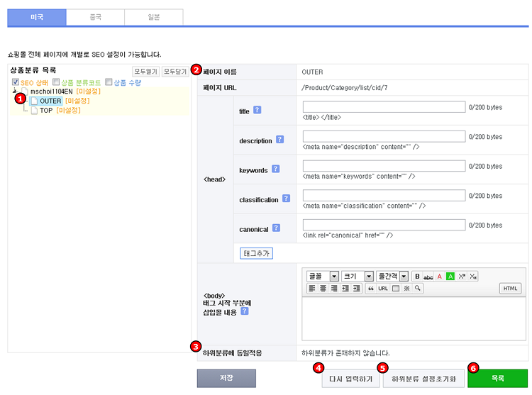Open the 크기 size dropdown

click(369, 276)
